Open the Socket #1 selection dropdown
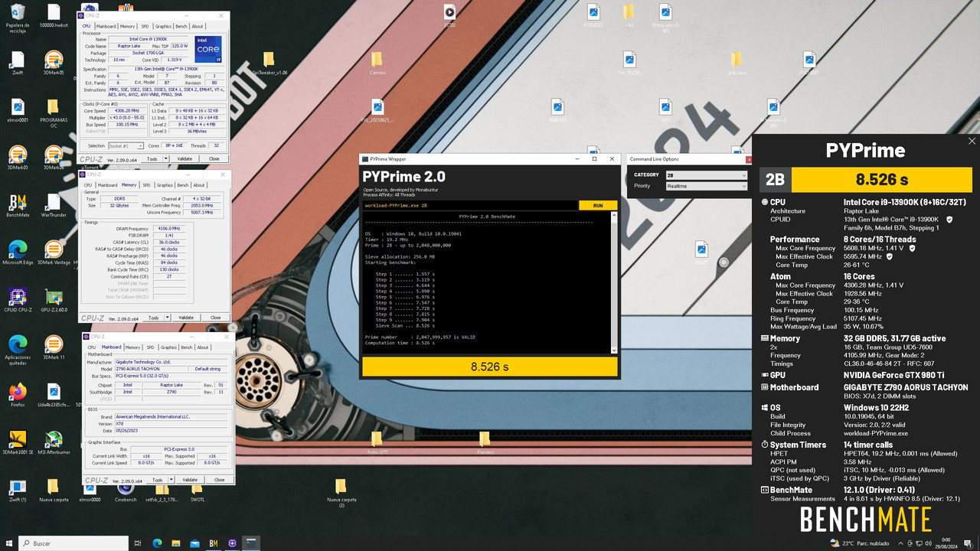This screenshot has width=980, height=551. click(x=126, y=145)
